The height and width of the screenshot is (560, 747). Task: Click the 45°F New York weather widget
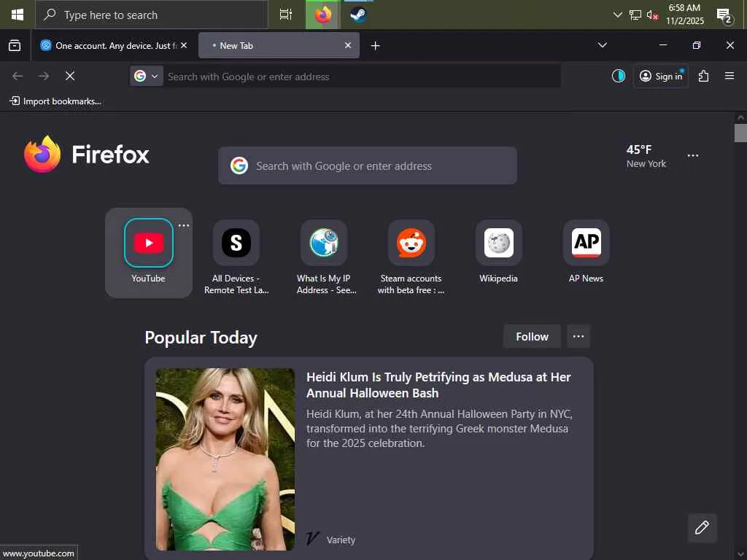click(x=646, y=156)
